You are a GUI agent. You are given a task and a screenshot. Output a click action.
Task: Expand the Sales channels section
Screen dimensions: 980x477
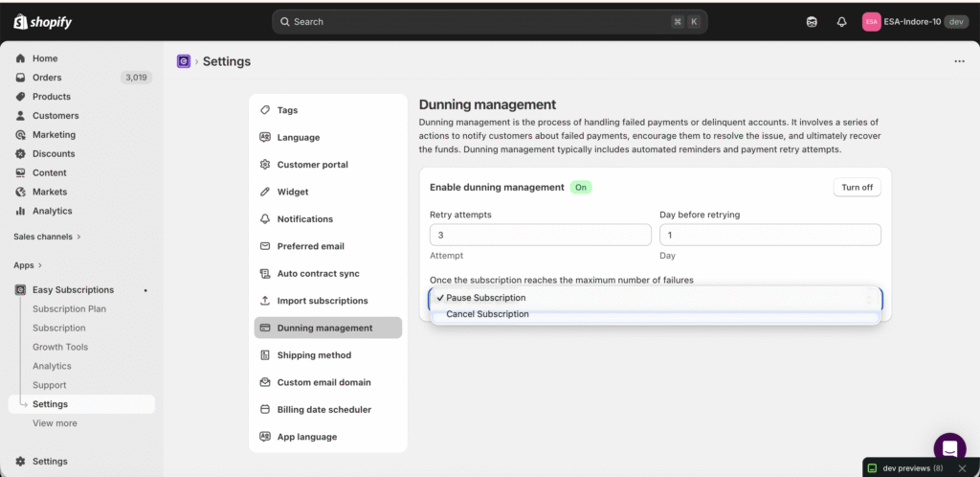tap(47, 237)
